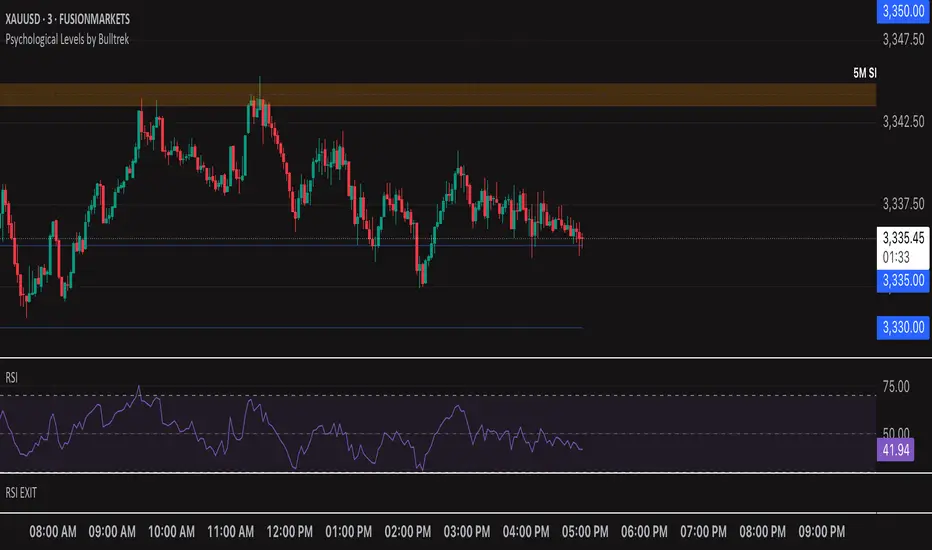Select the Psychological Levels by Bulltrek indicator label

pyautogui.click(x=67, y=39)
